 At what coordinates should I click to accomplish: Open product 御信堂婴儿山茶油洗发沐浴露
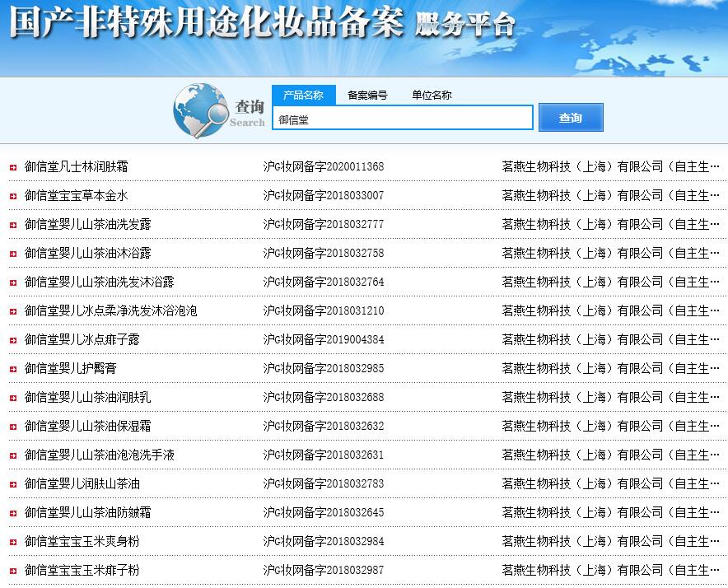coord(100,282)
